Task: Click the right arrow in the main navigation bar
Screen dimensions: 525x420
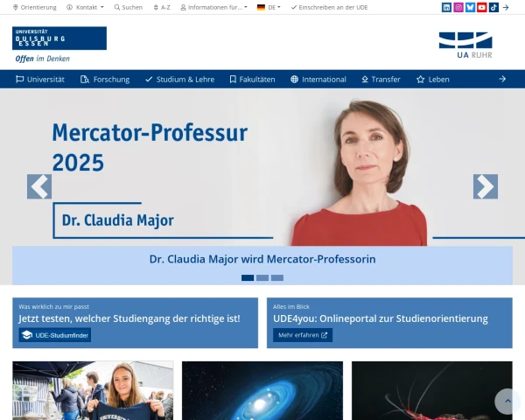Action: [x=502, y=79]
